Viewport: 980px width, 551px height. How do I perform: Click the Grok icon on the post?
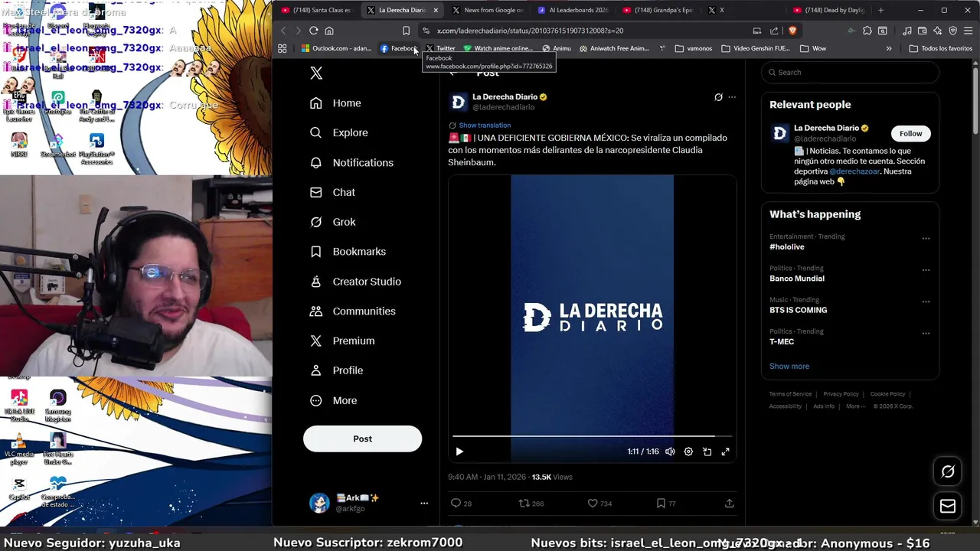718,97
